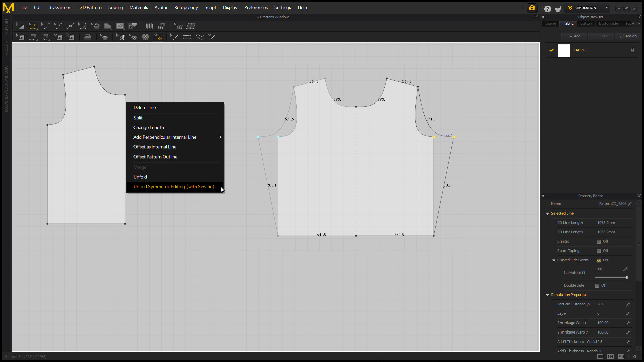Select the Transform Pattern tool
Image resolution: width=644 pixels, height=362 pixels.
pos(20,26)
